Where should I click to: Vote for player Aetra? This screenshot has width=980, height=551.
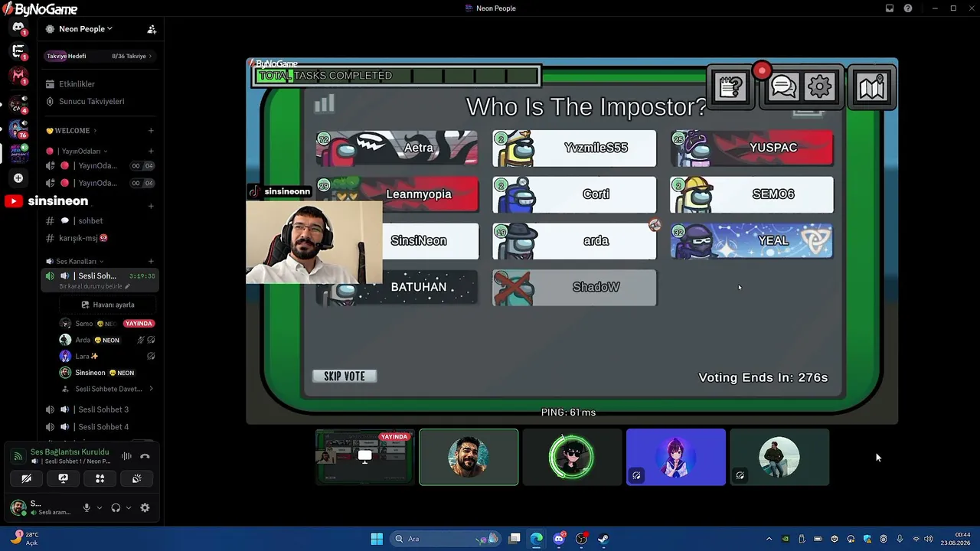(397, 148)
